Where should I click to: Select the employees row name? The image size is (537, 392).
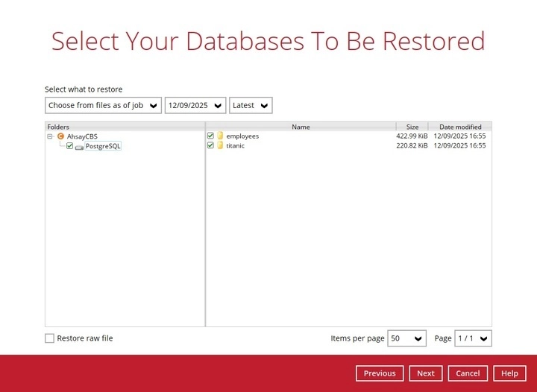pos(242,136)
